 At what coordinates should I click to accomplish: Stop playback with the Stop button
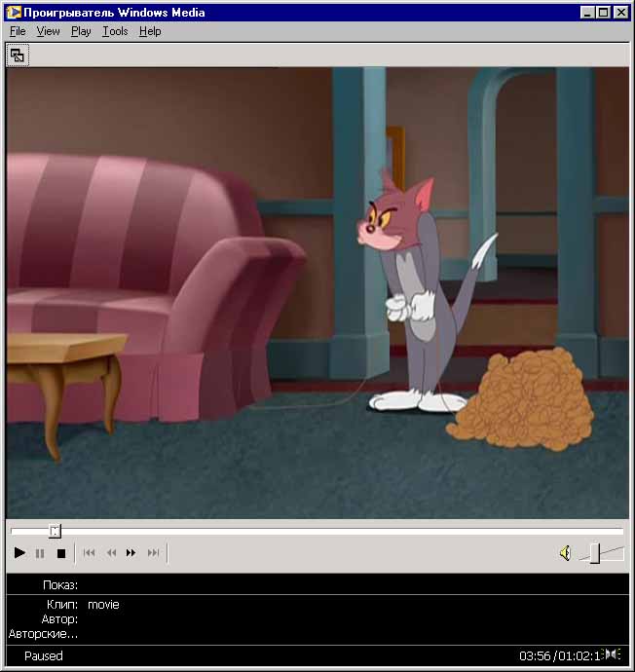[x=61, y=553]
